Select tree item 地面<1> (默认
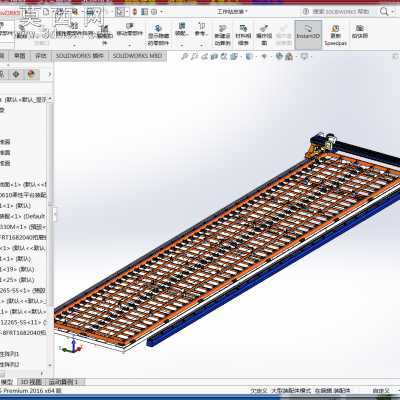400x400 pixels. [x=23, y=184]
